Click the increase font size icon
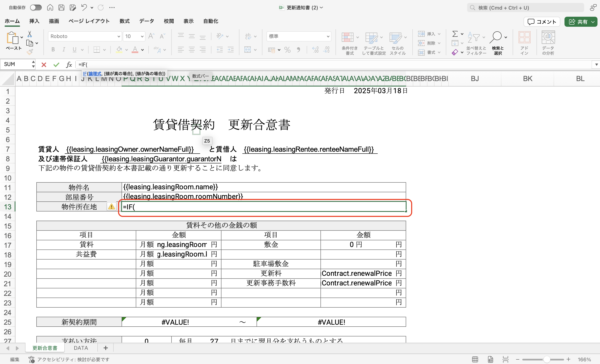 click(151, 36)
